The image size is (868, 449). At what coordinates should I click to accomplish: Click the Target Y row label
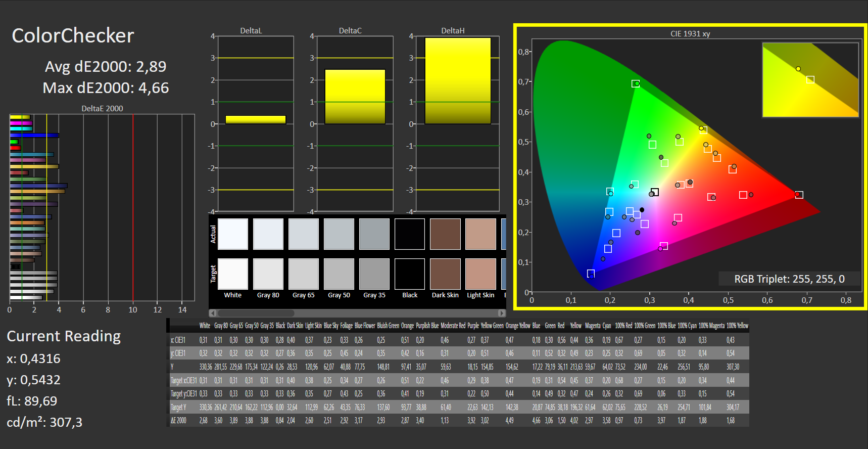178,407
